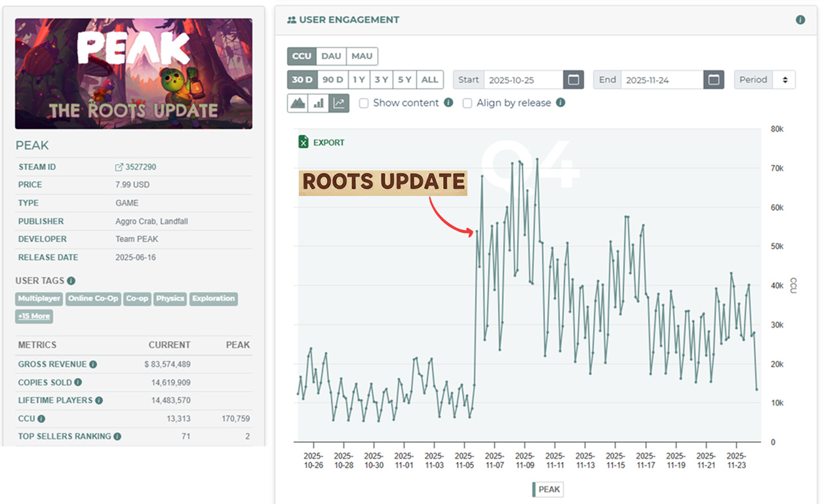
Task: Select the 3 Y time range
Action: coord(382,80)
